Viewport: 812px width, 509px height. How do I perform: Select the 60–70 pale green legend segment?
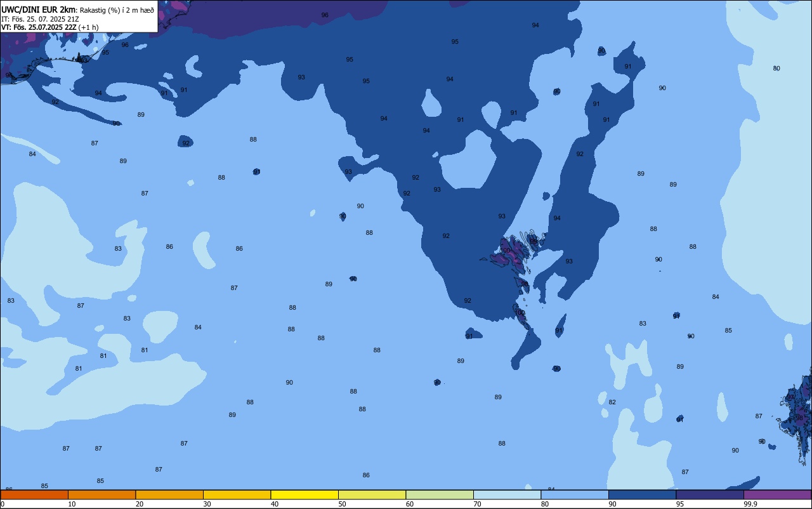440,494
